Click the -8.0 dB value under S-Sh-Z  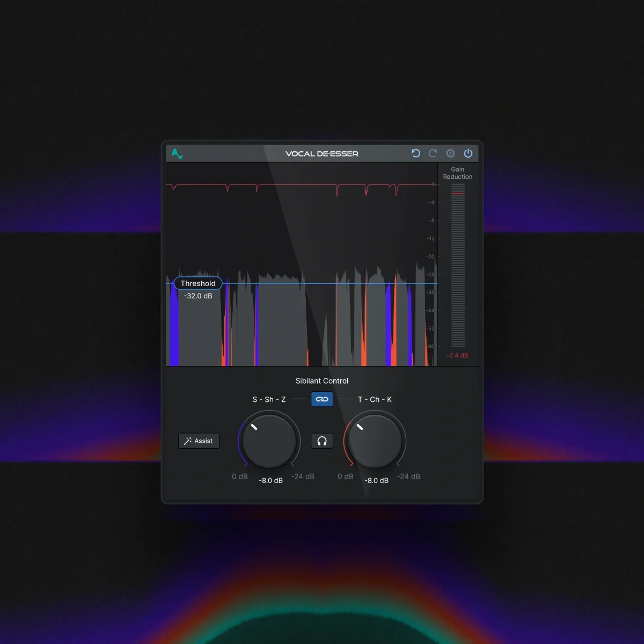(271, 481)
